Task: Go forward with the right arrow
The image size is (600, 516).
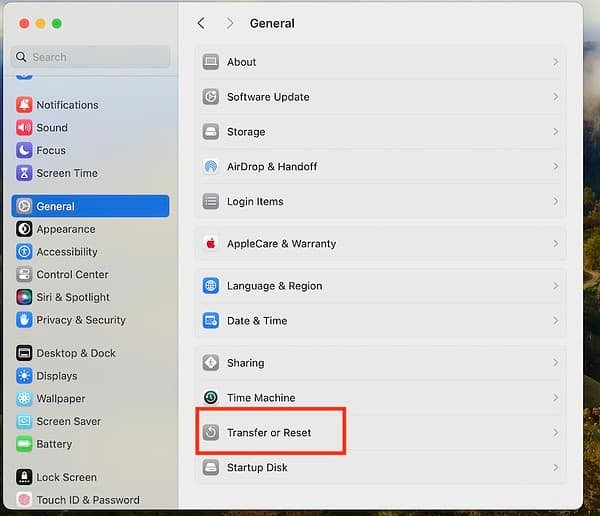Action: pos(230,23)
